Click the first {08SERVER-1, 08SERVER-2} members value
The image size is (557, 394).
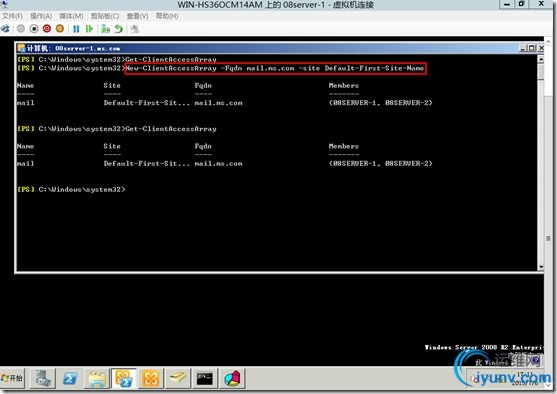pyautogui.click(x=380, y=103)
